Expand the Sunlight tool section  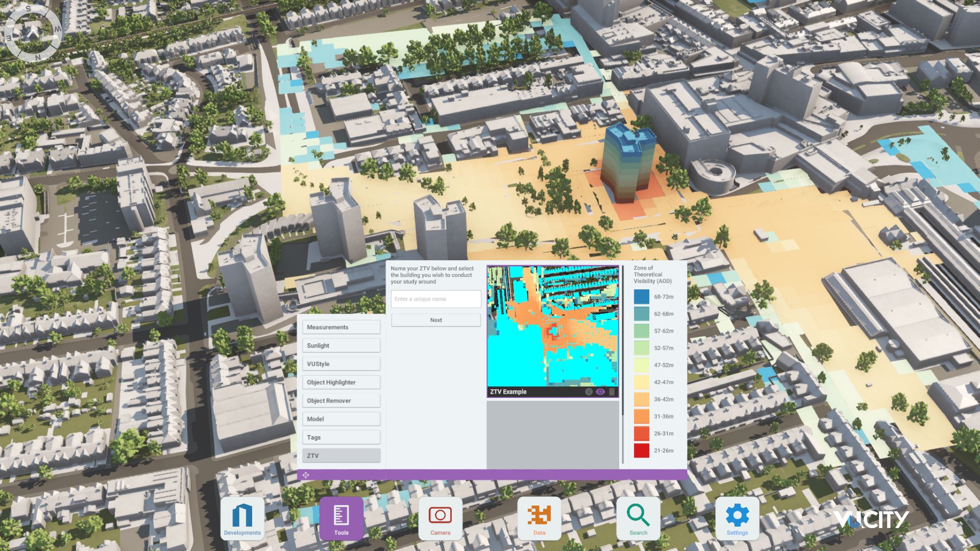[x=341, y=345]
